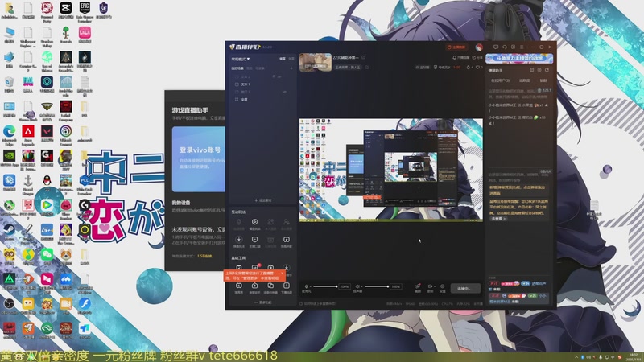Select the 全屏 source row

click(x=263, y=99)
